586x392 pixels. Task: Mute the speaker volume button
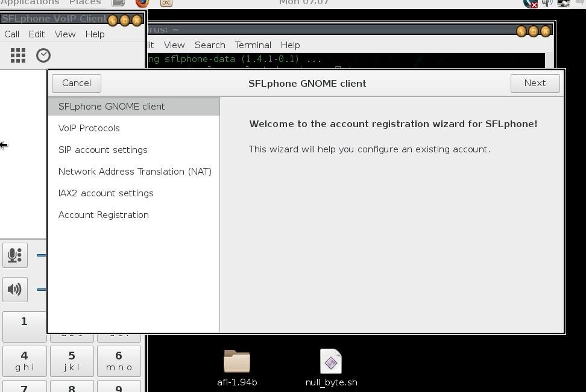tap(15, 289)
